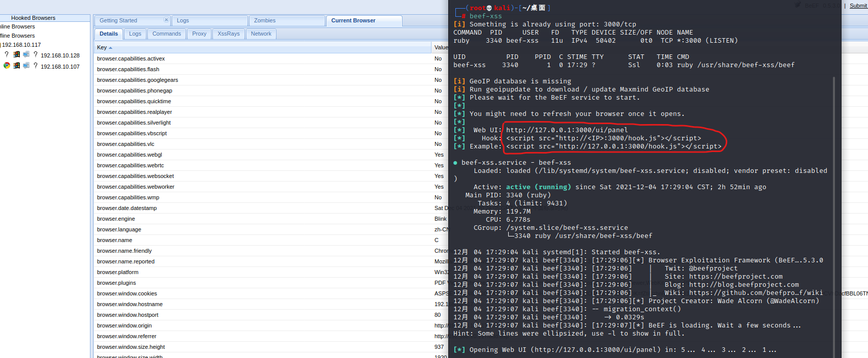Viewport: 868px width, 358px height.
Task: Select browser.platform row
Action: pyautogui.click(x=271, y=272)
